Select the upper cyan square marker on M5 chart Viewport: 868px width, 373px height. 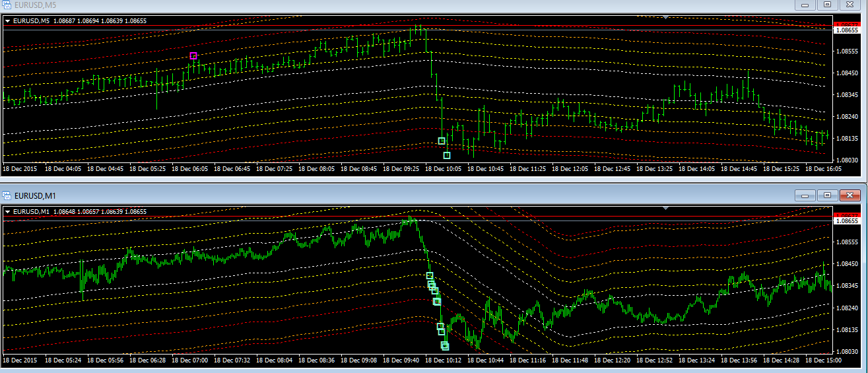[x=442, y=141]
